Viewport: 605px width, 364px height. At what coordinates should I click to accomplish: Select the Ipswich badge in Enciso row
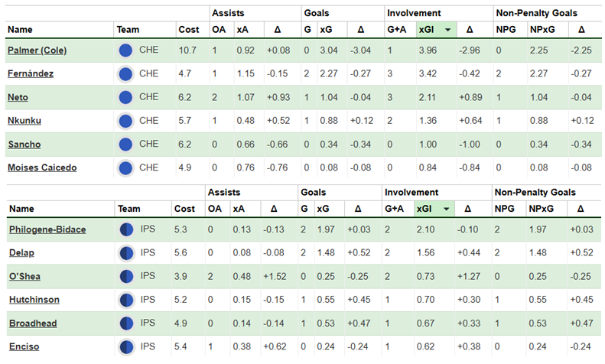coord(126,347)
